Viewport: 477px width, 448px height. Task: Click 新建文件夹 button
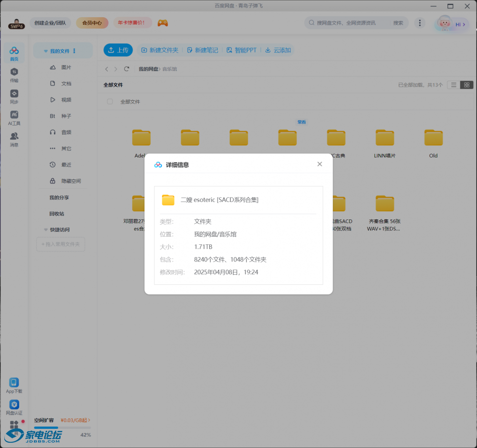click(x=160, y=50)
